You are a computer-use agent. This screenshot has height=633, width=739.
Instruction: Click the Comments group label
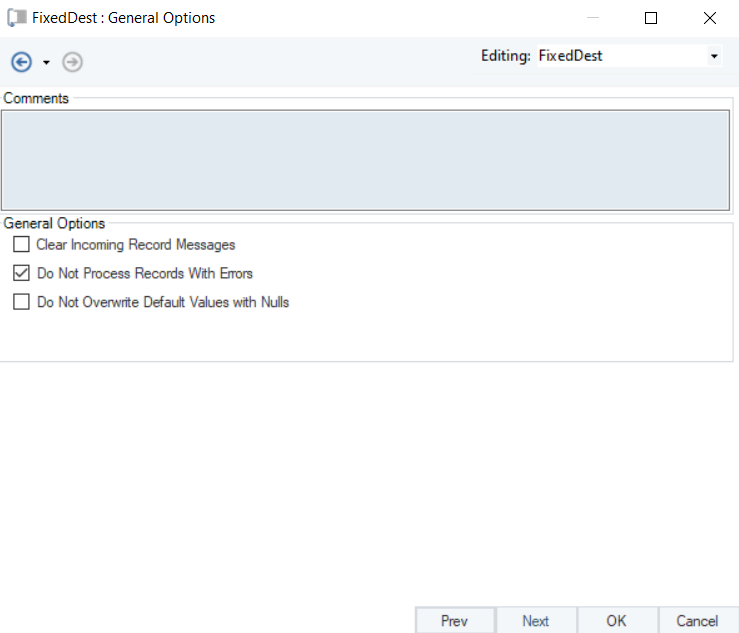(36, 98)
